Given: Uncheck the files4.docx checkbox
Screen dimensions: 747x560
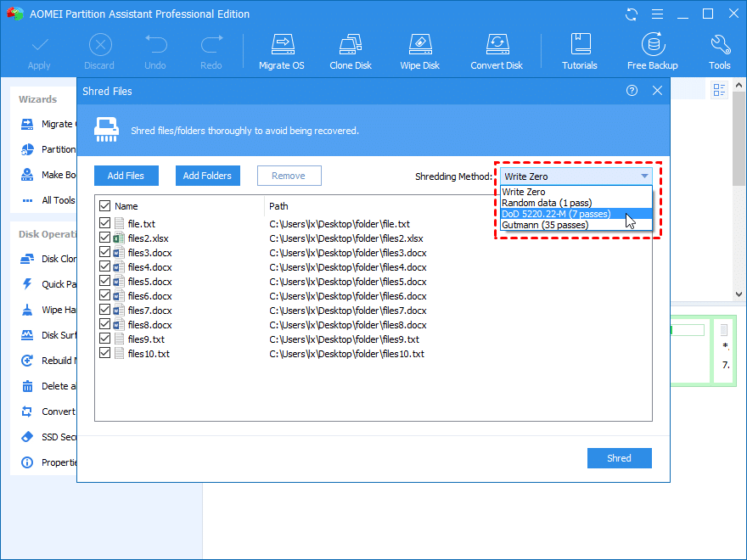Looking at the screenshot, I should click(x=104, y=266).
